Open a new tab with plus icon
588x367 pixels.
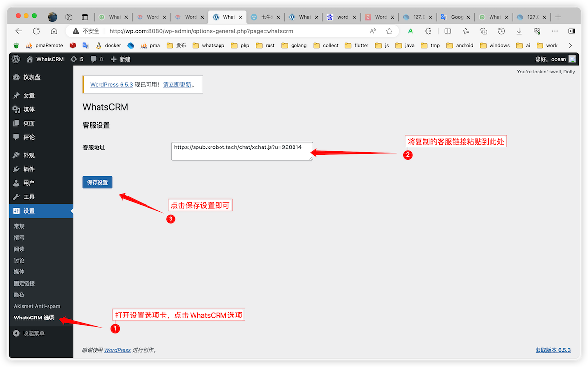[558, 17]
